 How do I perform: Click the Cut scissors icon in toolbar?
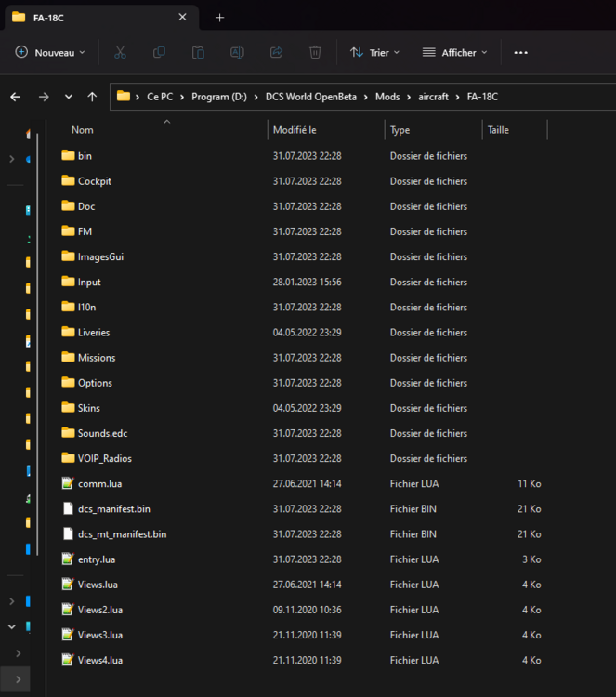pos(120,53)
